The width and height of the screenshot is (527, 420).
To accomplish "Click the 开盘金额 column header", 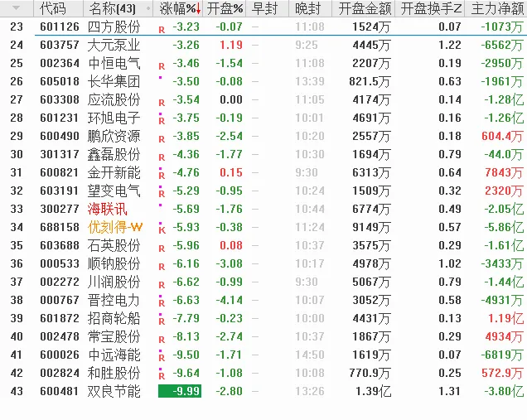I will [x=365, y=8].
